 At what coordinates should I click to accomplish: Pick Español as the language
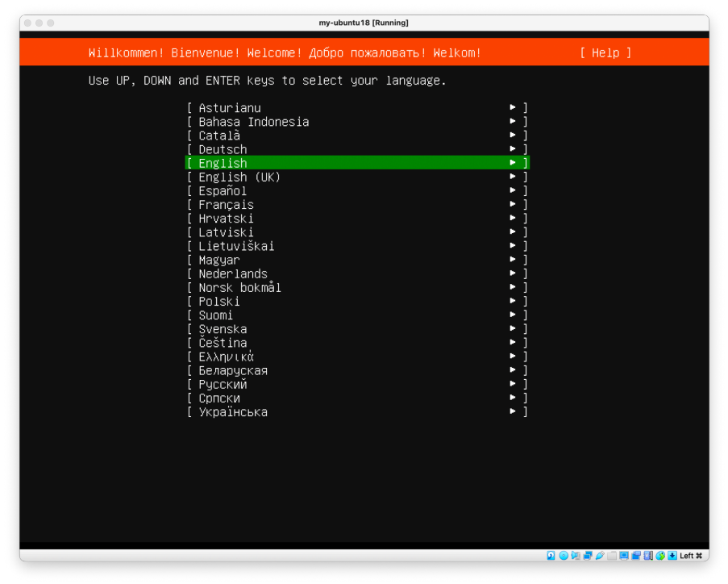coord(357,190)
